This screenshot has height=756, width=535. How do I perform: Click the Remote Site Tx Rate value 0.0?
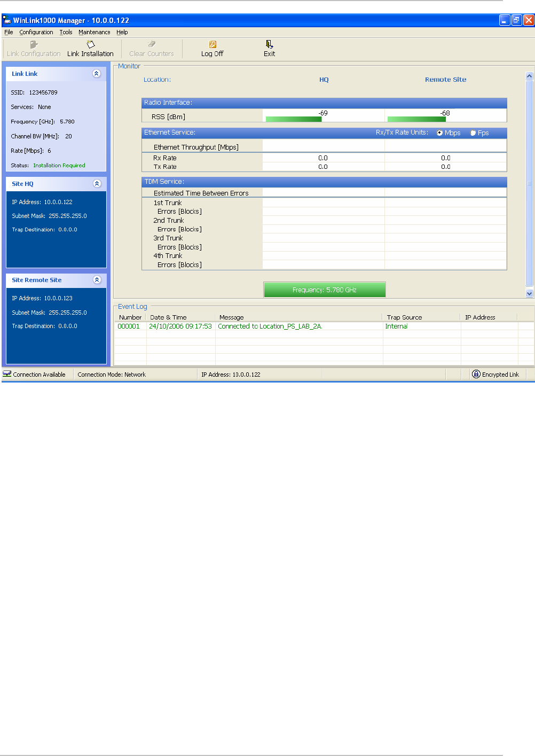[446, 167]
